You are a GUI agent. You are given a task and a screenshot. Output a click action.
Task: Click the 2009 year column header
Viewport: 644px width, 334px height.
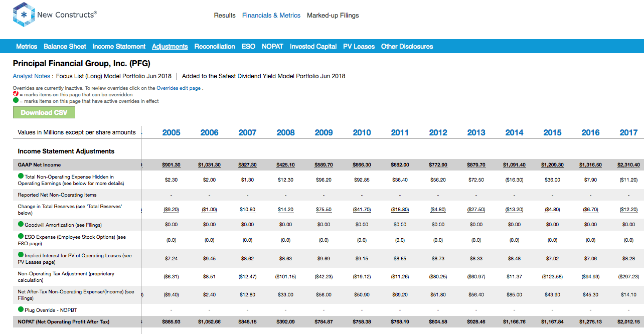324,132
